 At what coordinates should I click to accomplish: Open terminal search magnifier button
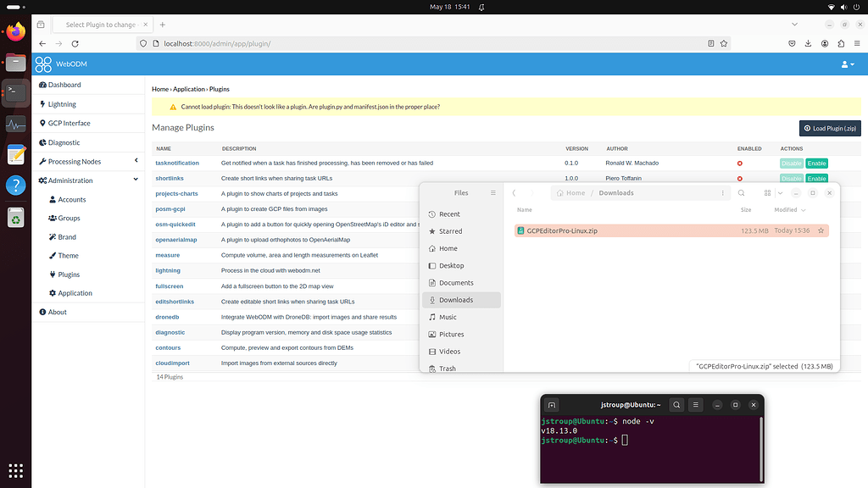tap(676, 405)
